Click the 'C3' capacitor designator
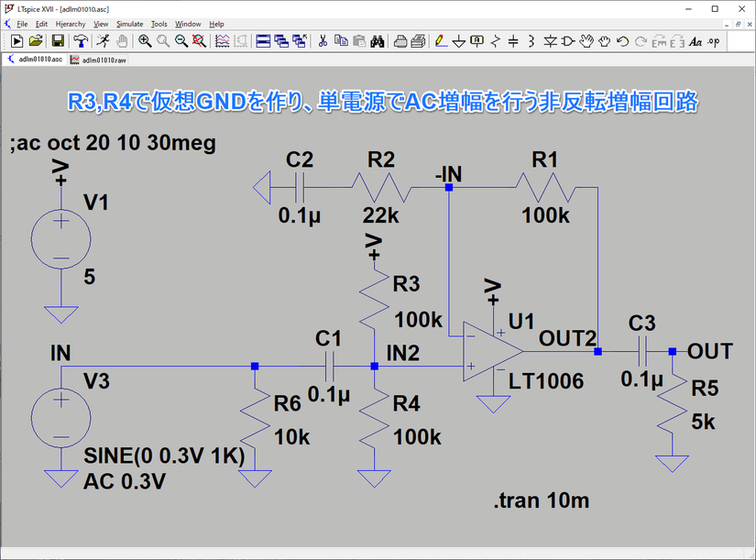The height and width of the screenshot is (560, 756). [641, 324]
